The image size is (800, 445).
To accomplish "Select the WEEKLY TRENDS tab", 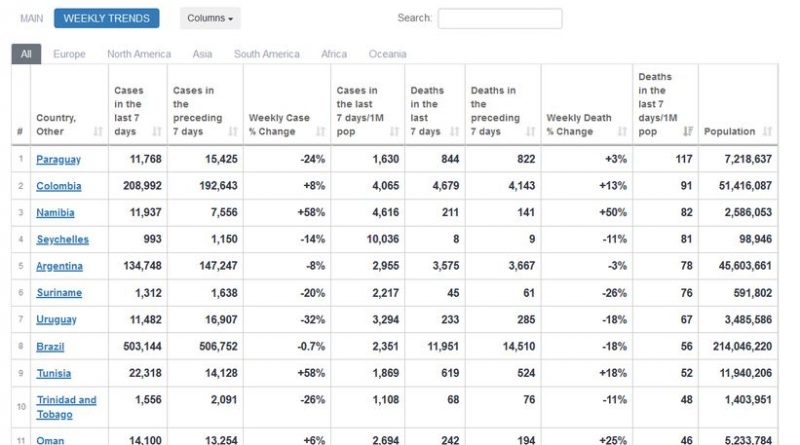I will pos(107,18).
